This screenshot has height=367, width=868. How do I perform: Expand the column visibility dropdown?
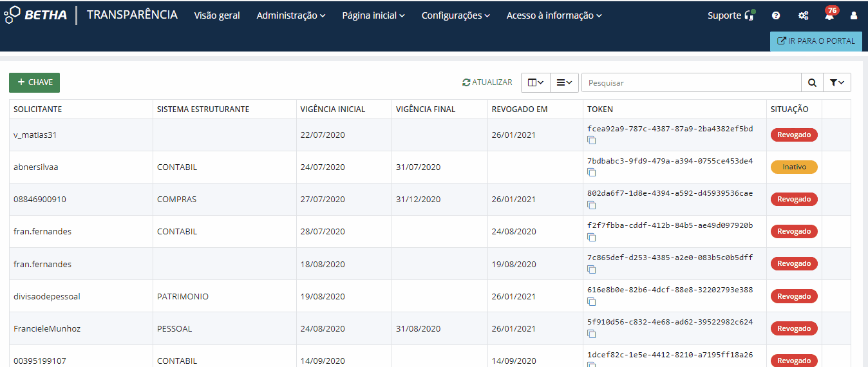(x=535, y=82)
